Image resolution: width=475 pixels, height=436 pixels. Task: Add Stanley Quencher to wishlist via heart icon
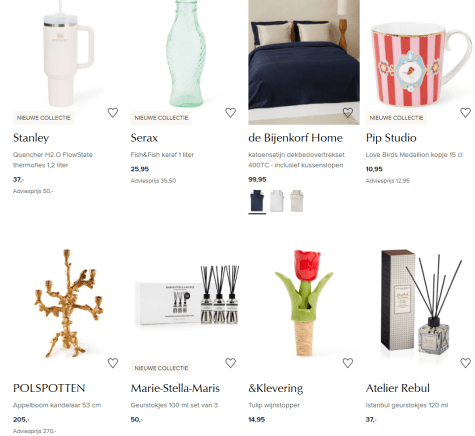click(113, 113)
